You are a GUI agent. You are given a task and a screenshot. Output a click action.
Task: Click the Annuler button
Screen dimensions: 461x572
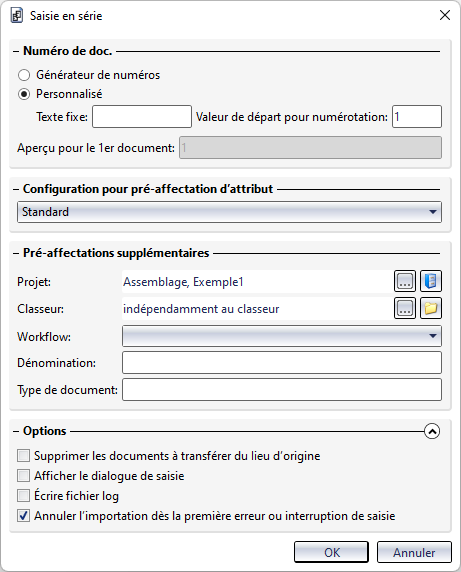tap(414, 552)
